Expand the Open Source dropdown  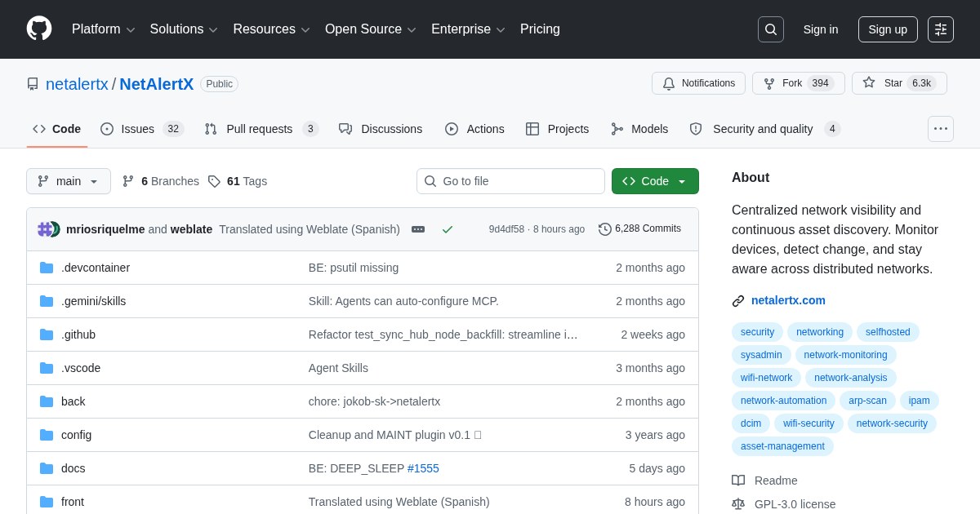pyautogui.click(x=371, y=29)
